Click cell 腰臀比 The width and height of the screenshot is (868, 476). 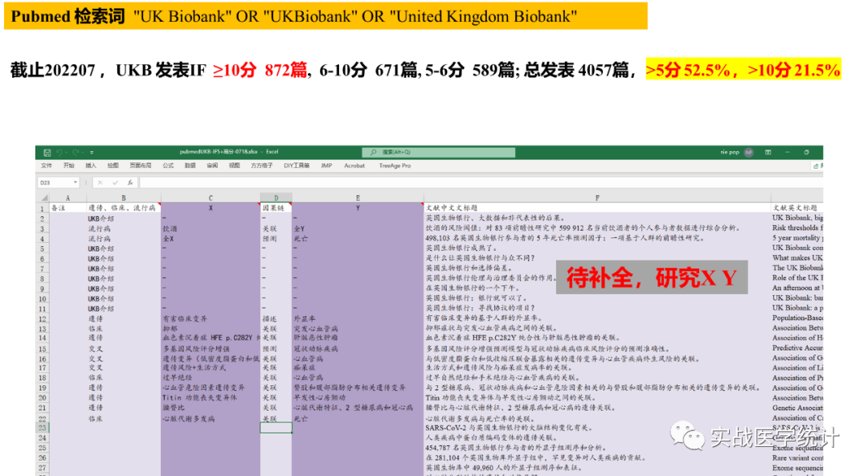click(x=211, y=408)
